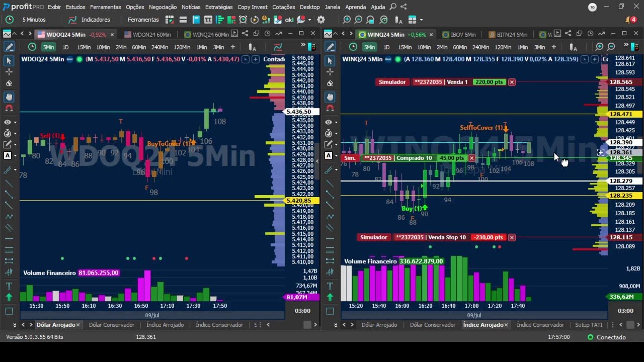644x362 pixels.
Task: Toggle the eye visibility icon in left chart
Action: pyautogui.click(x=8, y=122)
